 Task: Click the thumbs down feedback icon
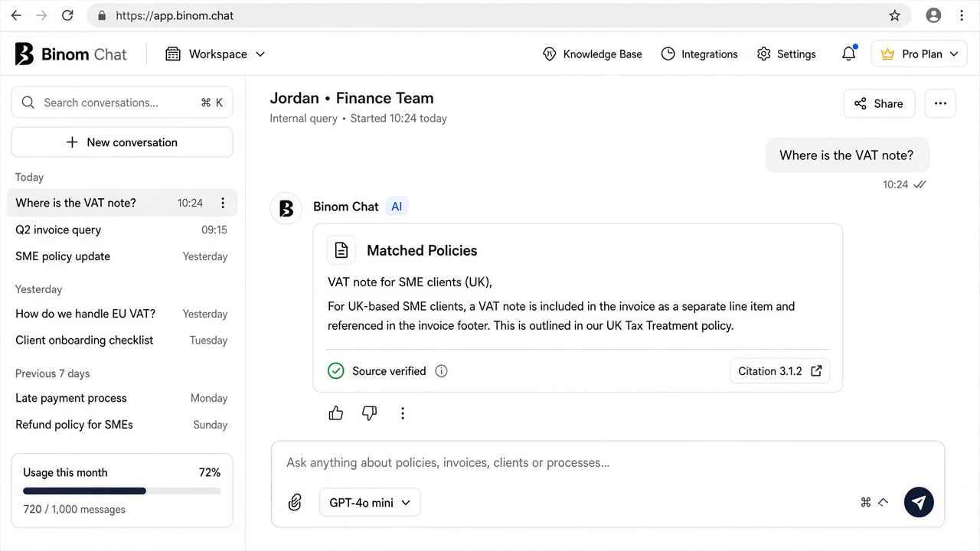pos(369,413)
